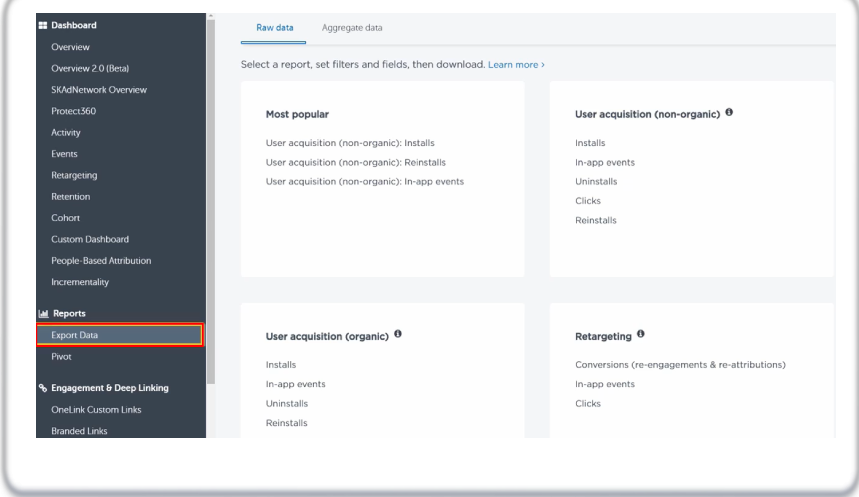
Task: Open the Learn more link
Action: click(516, 65)
